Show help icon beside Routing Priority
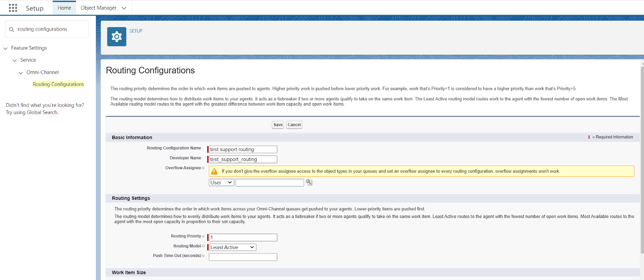The width and height of the screenshot is (644, 280). pyautogui.click(x=203, y=236)
